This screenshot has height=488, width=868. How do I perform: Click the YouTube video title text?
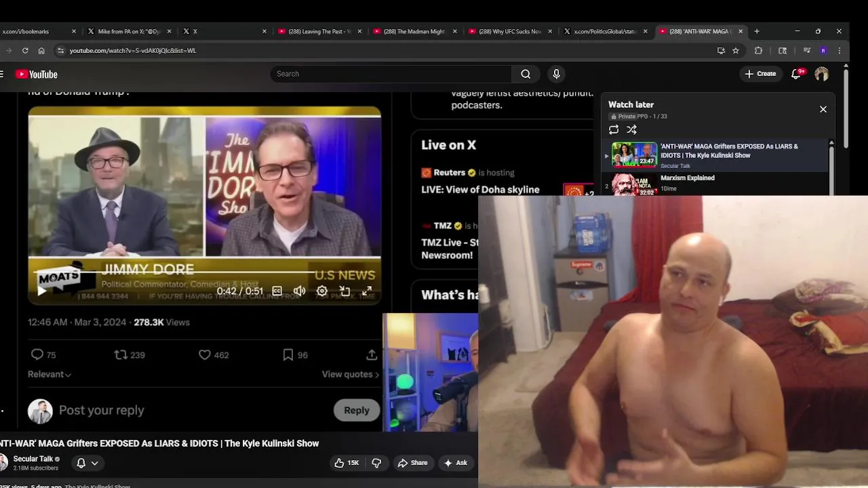coord(159,443)
